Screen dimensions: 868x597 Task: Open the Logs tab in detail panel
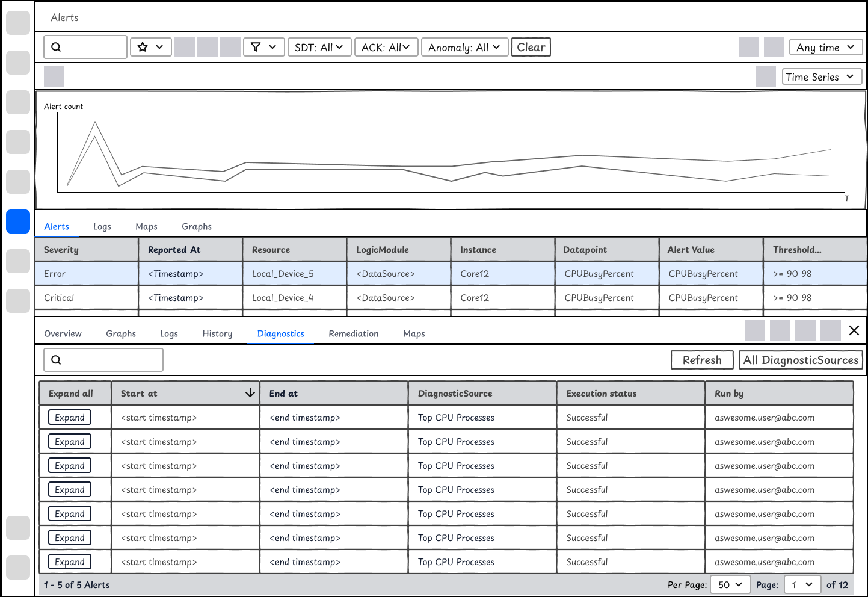(x=169, y=333)
